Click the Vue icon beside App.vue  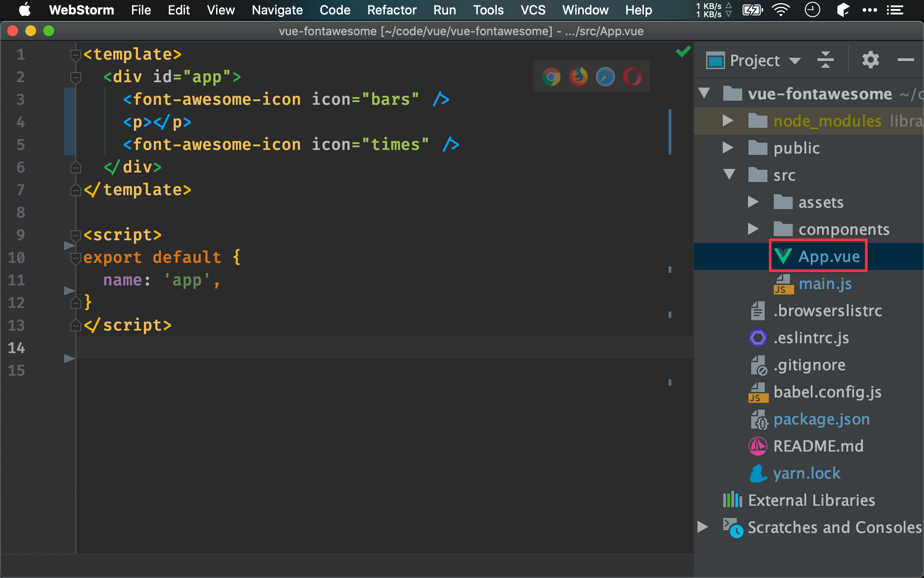783,256
